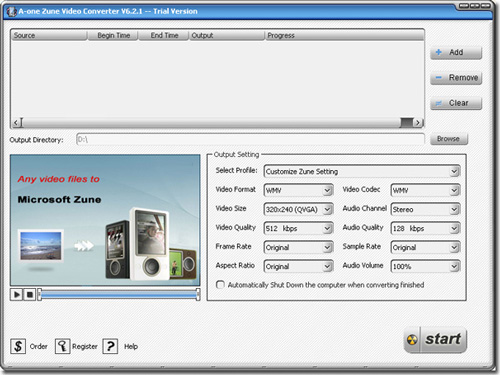The image size is (500, 375).
Task: Click the Help label text
Action: (131, 346)
